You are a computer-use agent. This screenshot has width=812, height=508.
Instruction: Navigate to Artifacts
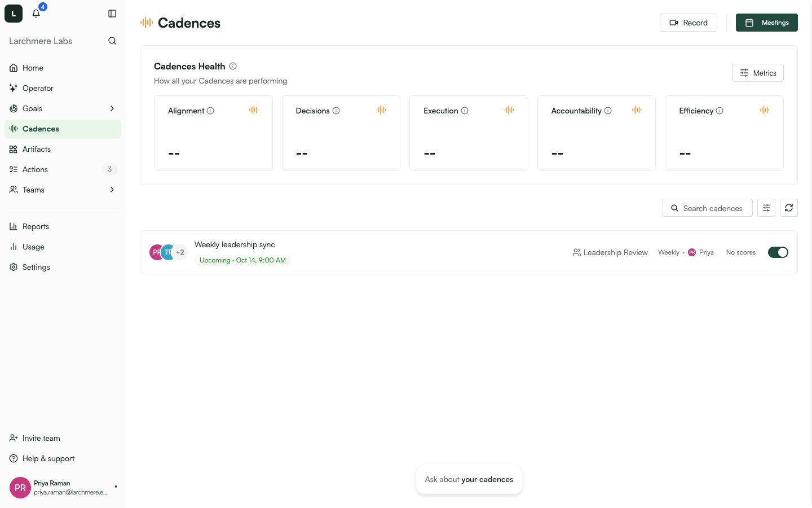[63, 149]
